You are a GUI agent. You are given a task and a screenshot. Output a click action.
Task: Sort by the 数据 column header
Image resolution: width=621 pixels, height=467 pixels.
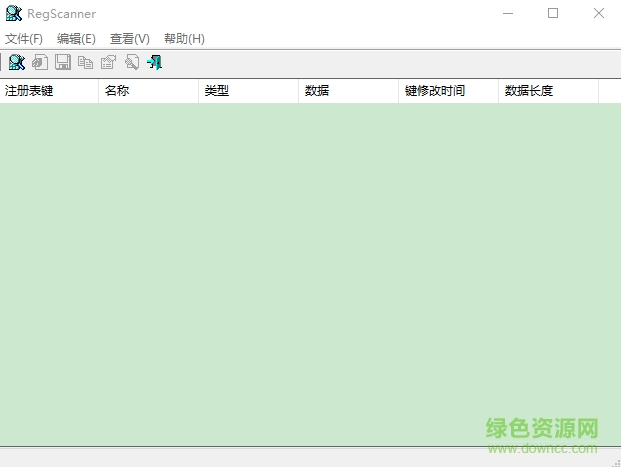coord(349,91)
